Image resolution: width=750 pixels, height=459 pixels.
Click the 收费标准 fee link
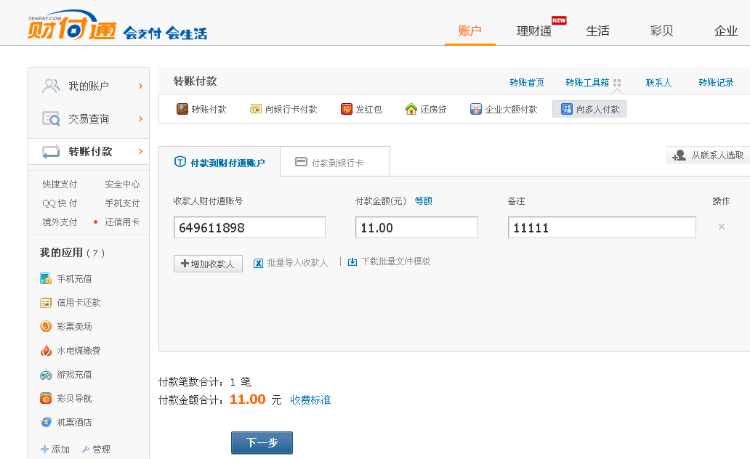tap(310, 400)
